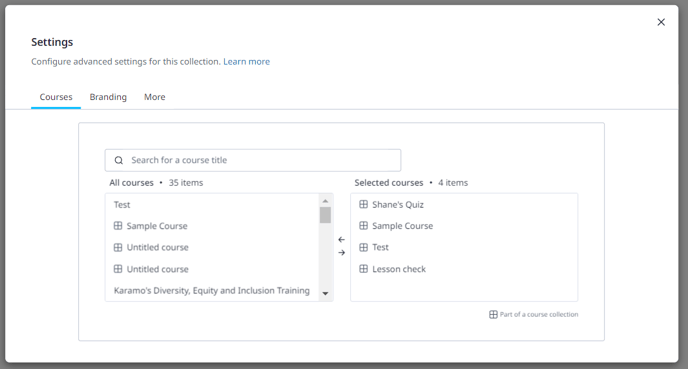Click the Part of a course collection legend icon
Viewport: 688px width, 369px height.
493,314
